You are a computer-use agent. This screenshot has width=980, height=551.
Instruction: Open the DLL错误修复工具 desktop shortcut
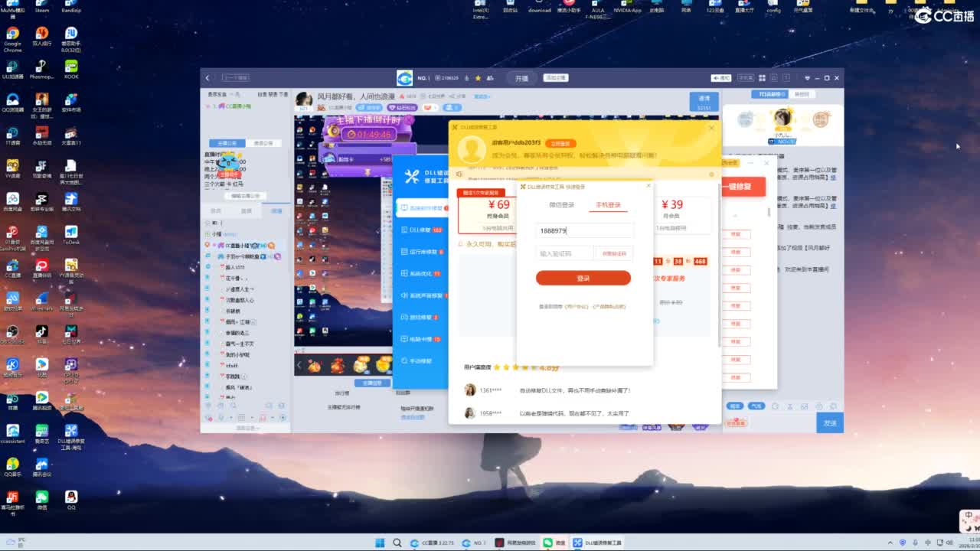pos(71,437)
